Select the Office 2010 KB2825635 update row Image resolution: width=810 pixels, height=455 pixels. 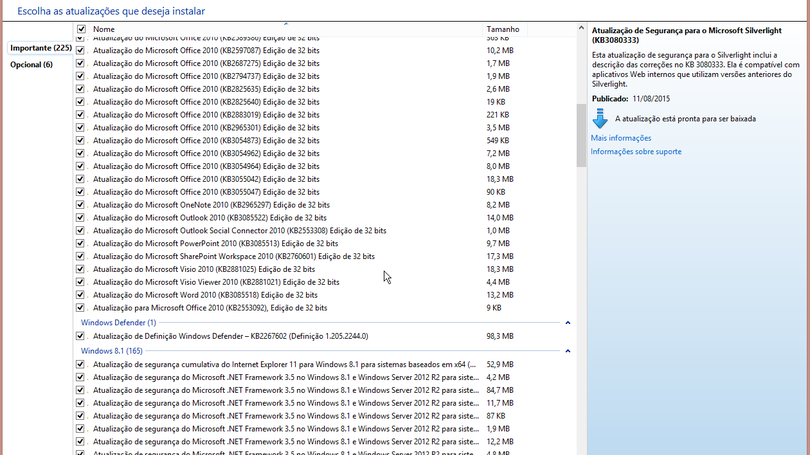click(325, 89)
